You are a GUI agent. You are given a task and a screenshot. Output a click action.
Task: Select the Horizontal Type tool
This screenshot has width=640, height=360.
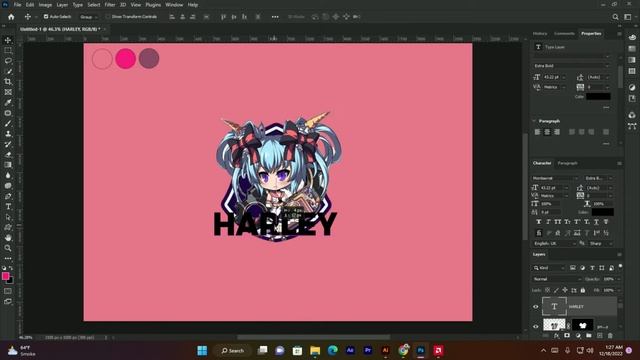[8, 207]
